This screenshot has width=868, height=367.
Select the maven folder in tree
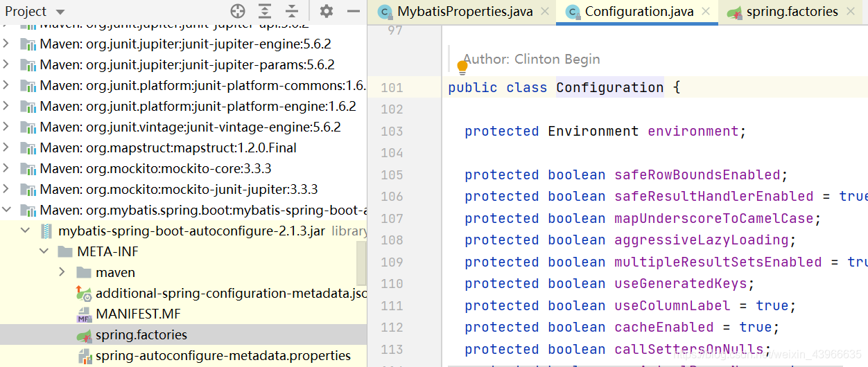pyautogui.click(x=115, y=272)
